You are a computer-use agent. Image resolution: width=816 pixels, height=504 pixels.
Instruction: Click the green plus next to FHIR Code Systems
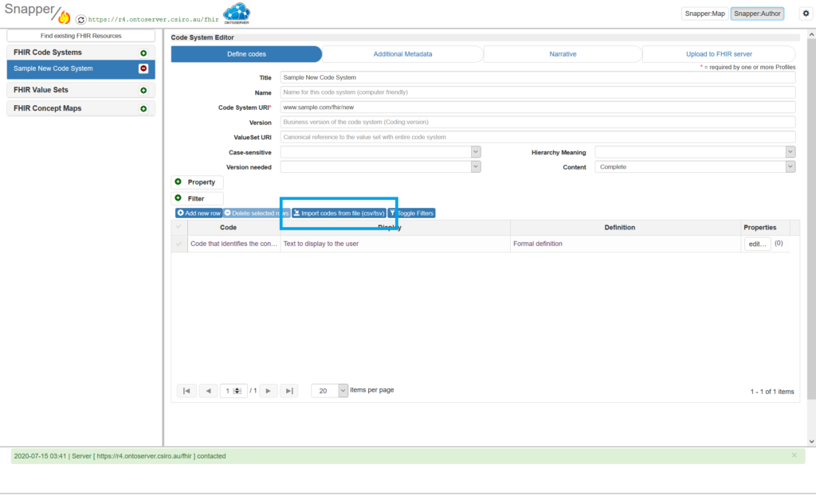[143, 53]
